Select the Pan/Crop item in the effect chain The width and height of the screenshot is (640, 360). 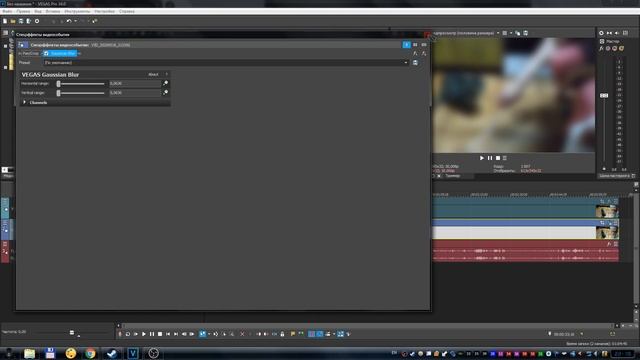30,53
